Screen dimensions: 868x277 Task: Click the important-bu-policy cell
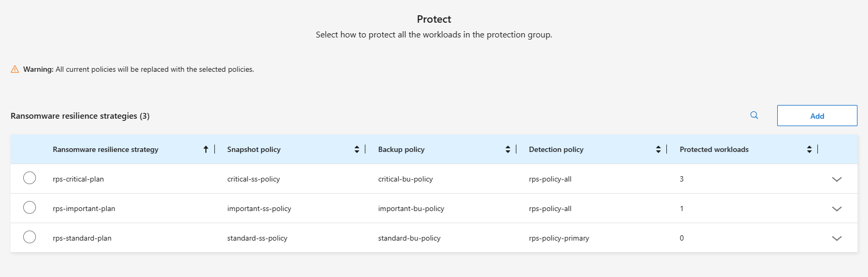tap(411, 208)
